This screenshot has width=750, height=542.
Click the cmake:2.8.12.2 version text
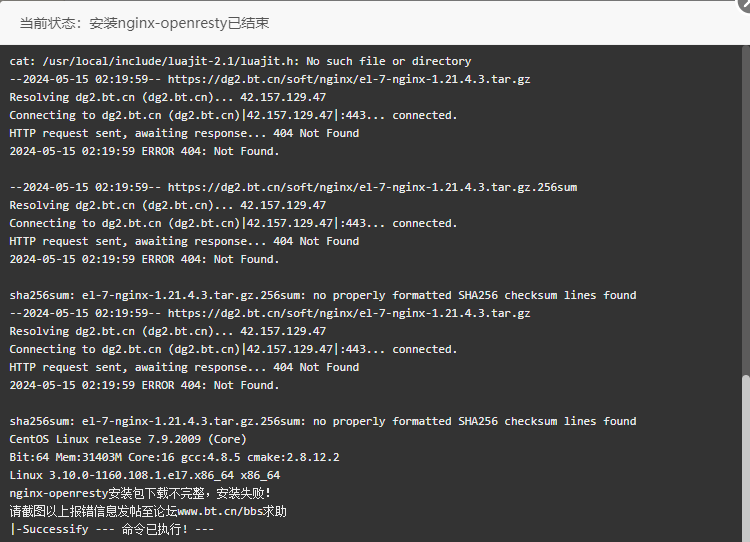pyautogui.click(x=293, y=457)
